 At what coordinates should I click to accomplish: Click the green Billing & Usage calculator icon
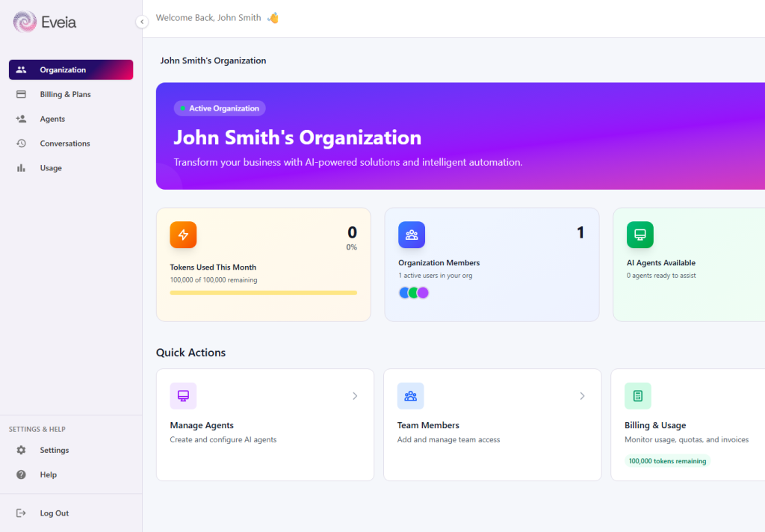pos(637,396)
